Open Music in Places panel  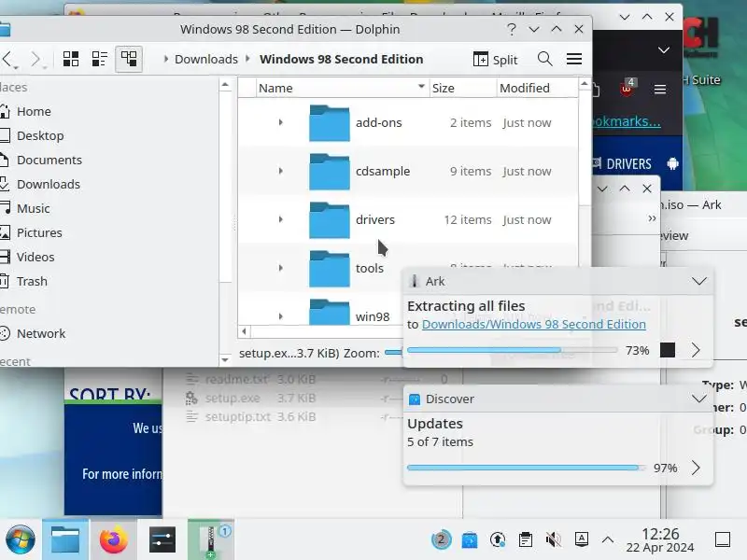pos(33,208)
